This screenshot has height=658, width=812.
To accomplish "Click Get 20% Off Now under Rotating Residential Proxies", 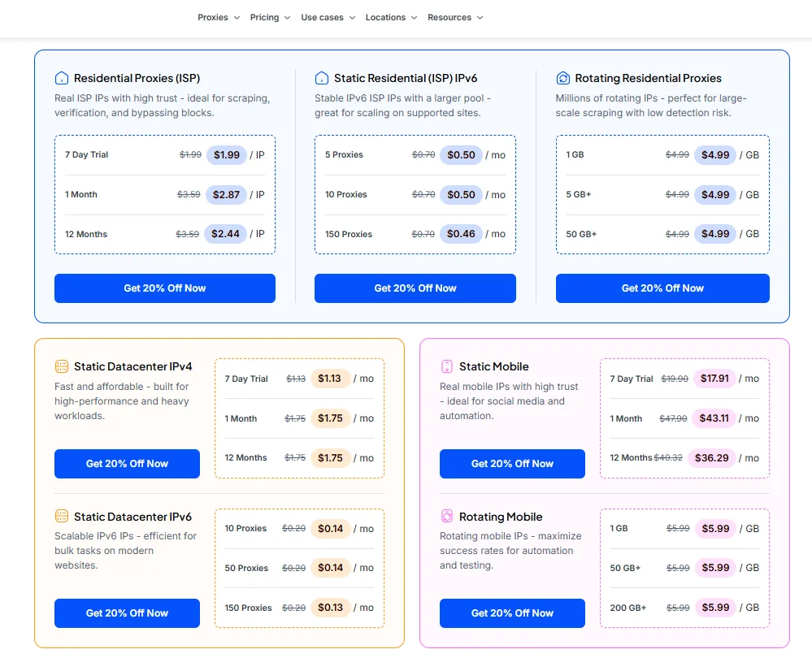I will [662, 288].
